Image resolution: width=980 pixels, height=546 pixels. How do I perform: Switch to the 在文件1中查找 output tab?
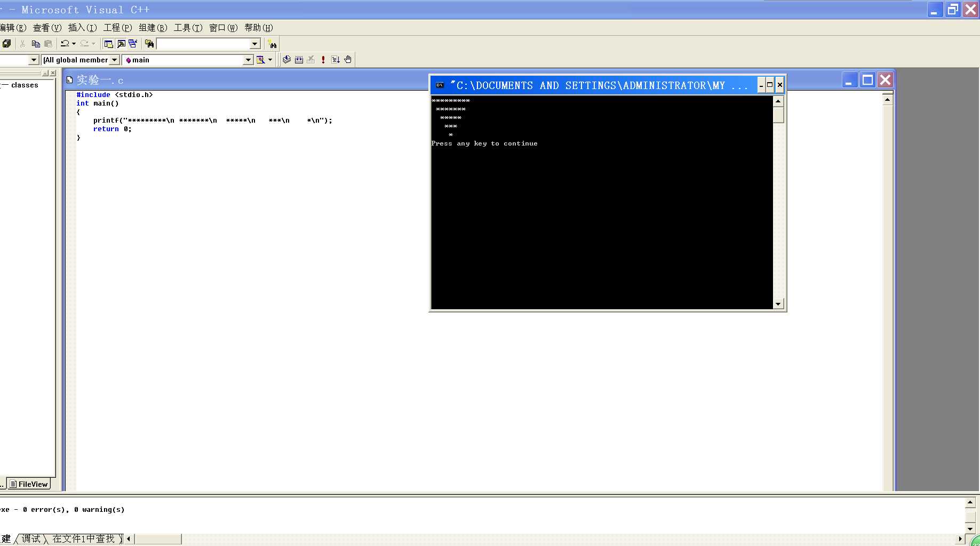[84, 539]
